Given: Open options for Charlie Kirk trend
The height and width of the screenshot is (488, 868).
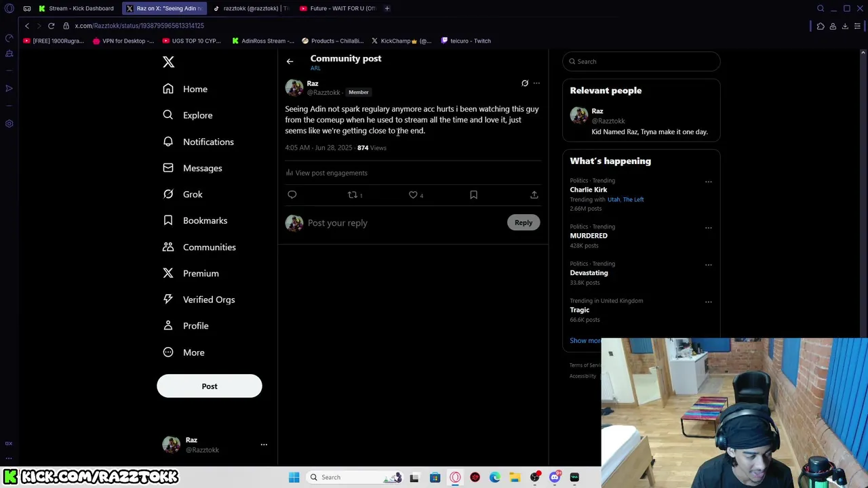Looking at the screenshot, I should (709, 182).
